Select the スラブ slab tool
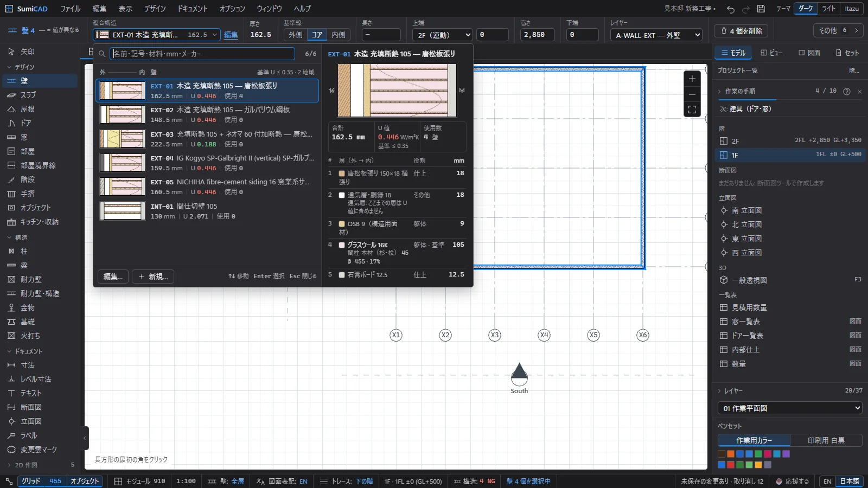The image size is (868, 488). tap(41, 95)
